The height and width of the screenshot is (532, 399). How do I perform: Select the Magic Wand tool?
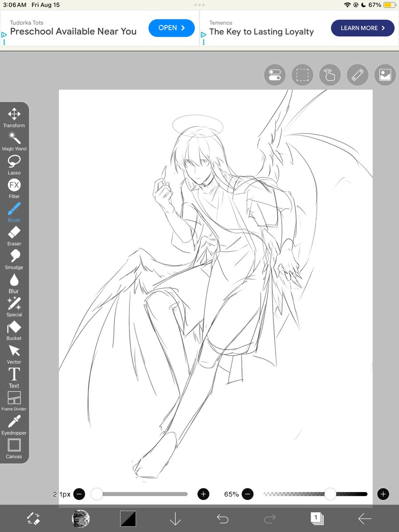(14, 141)
